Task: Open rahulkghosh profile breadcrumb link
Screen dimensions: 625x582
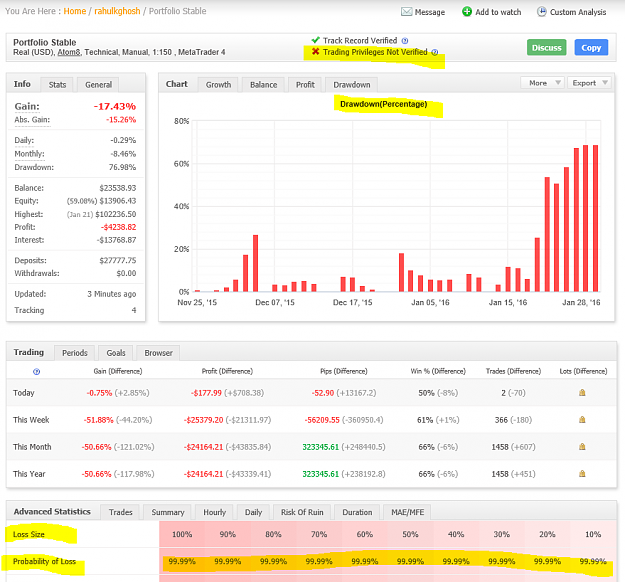Action: (x=117, y=11)
